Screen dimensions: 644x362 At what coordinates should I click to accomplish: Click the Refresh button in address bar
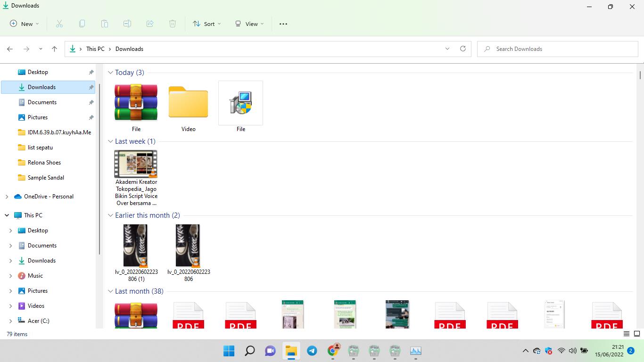pyautogui.click(x=463, y=49)
